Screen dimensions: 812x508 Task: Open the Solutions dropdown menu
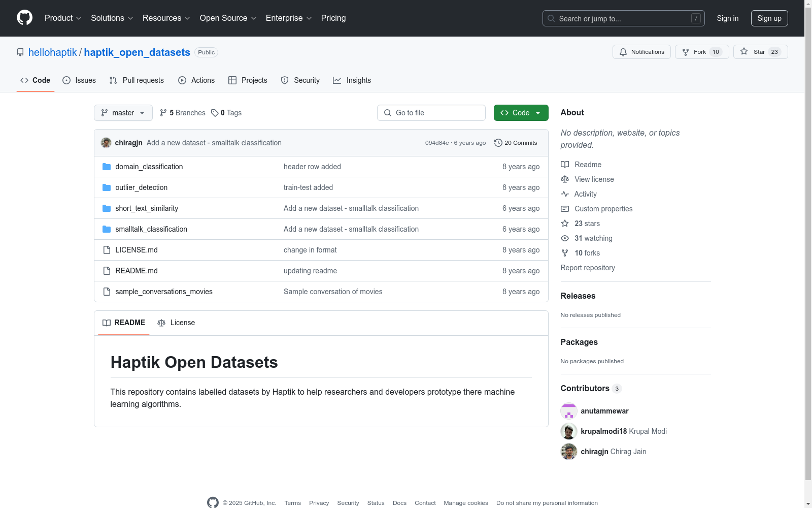click(112, 18)
